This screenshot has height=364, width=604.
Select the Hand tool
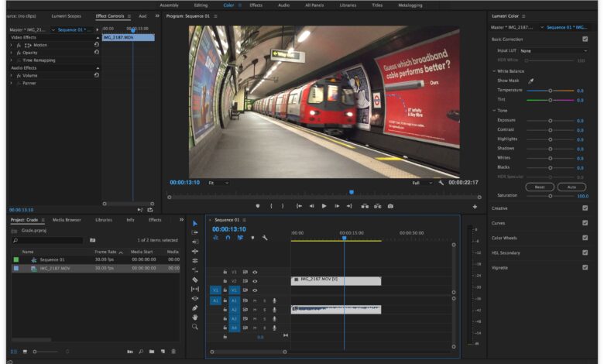click(195, 317)
